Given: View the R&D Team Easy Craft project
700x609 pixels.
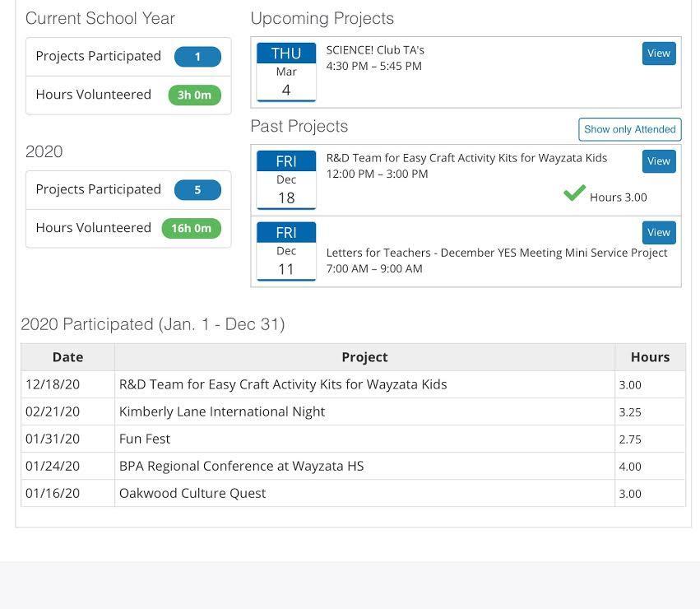Looking at the screenshot, I should tap(659, 161).
